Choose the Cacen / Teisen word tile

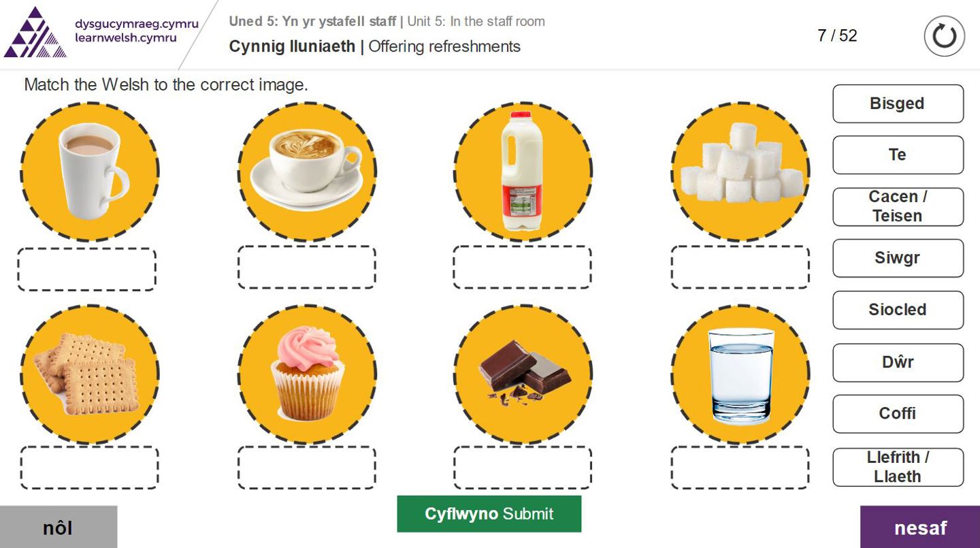(x=898, y=206)
